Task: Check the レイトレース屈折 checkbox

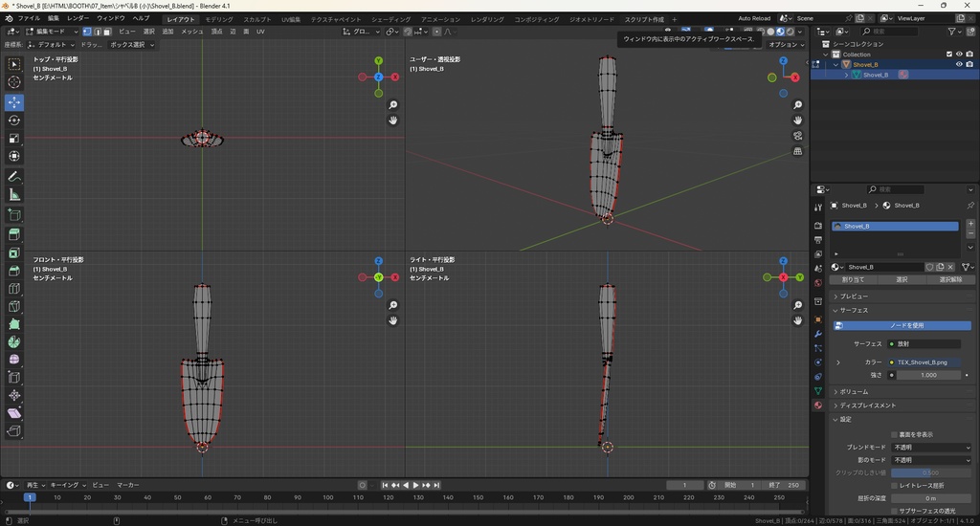Action: 895,486
